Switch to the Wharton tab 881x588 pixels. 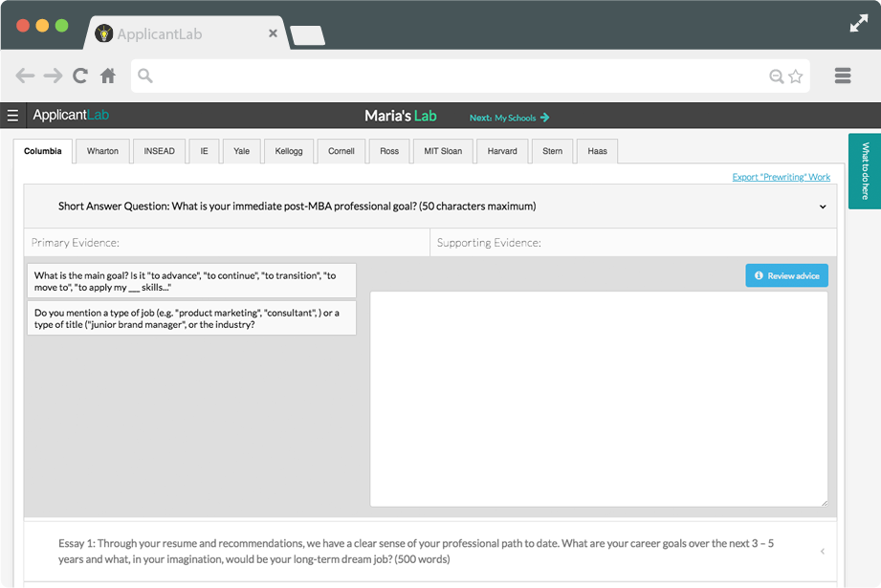102,151
